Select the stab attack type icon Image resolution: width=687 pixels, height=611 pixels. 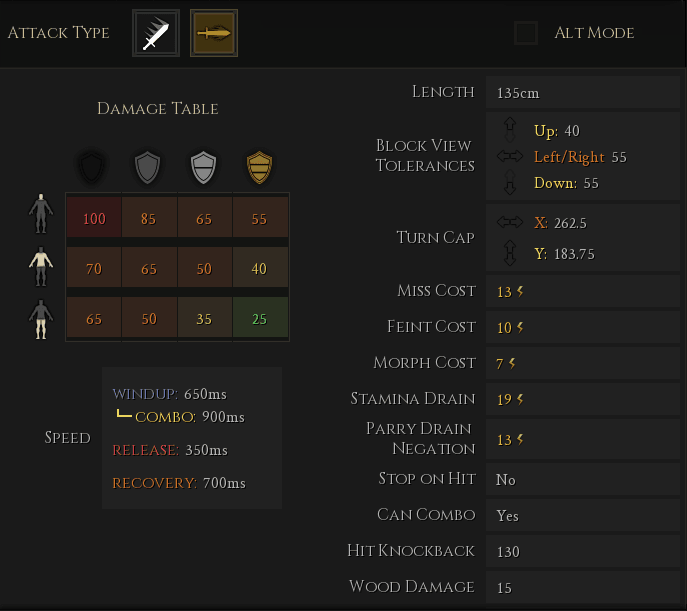click(214, 33)
